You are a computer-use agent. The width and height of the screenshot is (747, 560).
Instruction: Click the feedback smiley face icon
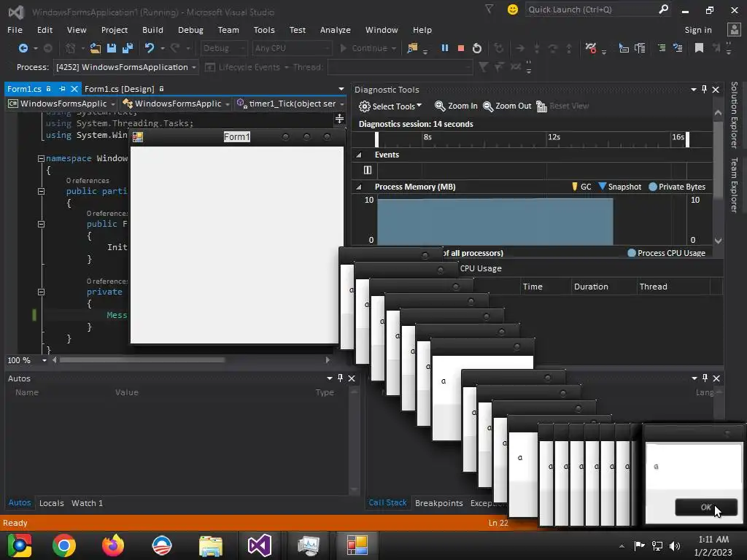tap(513, 9)
